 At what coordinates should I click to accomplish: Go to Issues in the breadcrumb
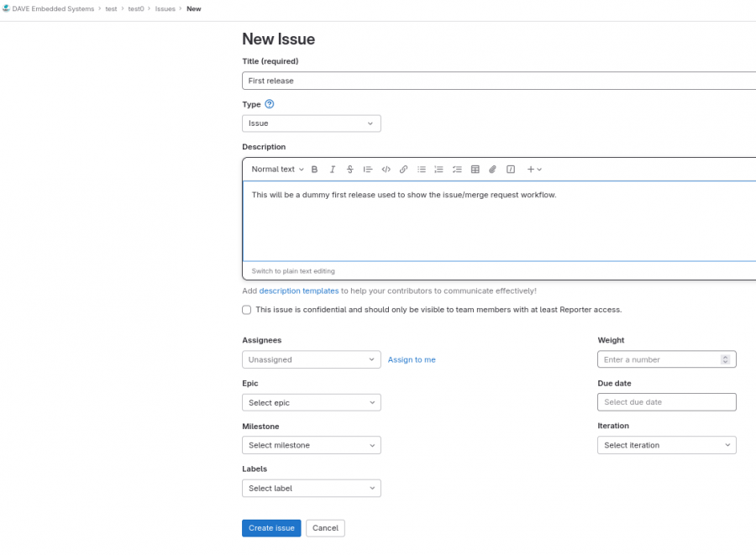(165, 8)
